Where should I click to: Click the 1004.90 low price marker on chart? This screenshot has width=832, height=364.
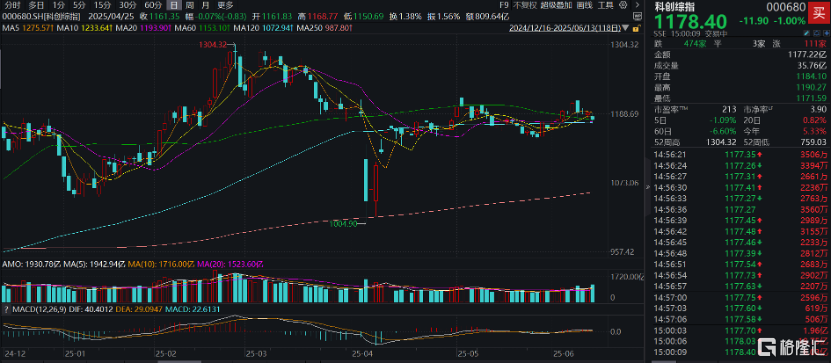(343, 224)
